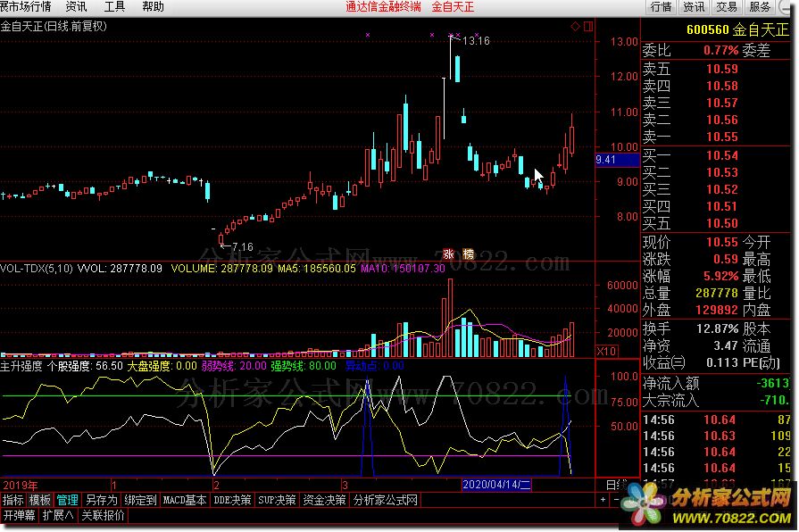Click the 委比 value 0.77%
The height and width of the screenshot is (532, 799).
click(x=720, y=51)
